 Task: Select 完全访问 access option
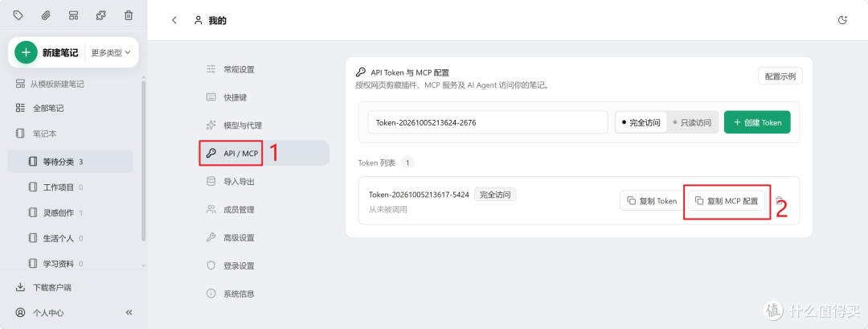point(641,122)
